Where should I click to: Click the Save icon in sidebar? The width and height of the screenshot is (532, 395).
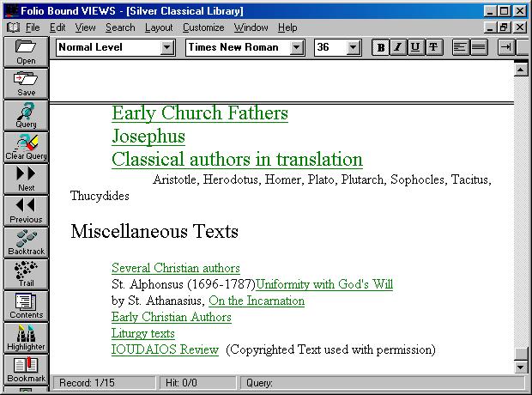coord(26,84)
